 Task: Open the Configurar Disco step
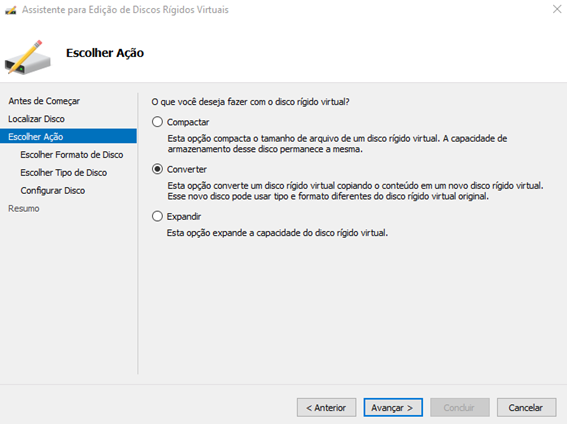pos(53,190)
